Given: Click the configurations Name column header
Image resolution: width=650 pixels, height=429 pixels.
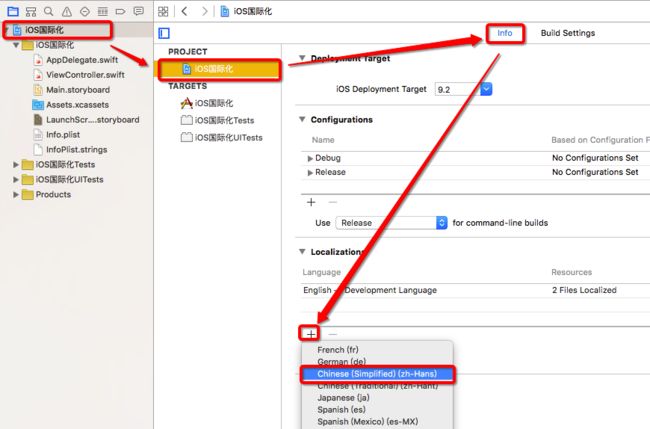Looking at the screenshot, I should coord(323,140).
